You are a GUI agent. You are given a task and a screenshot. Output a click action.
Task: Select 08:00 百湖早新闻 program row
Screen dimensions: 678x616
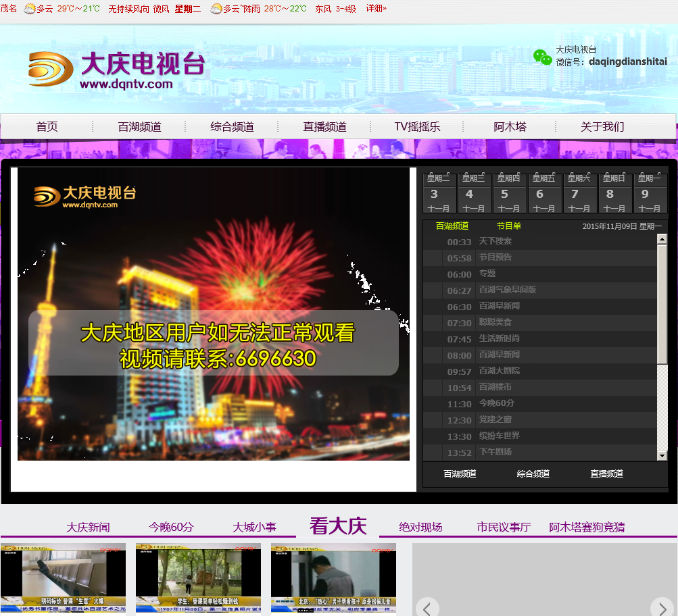pos(540,355)
